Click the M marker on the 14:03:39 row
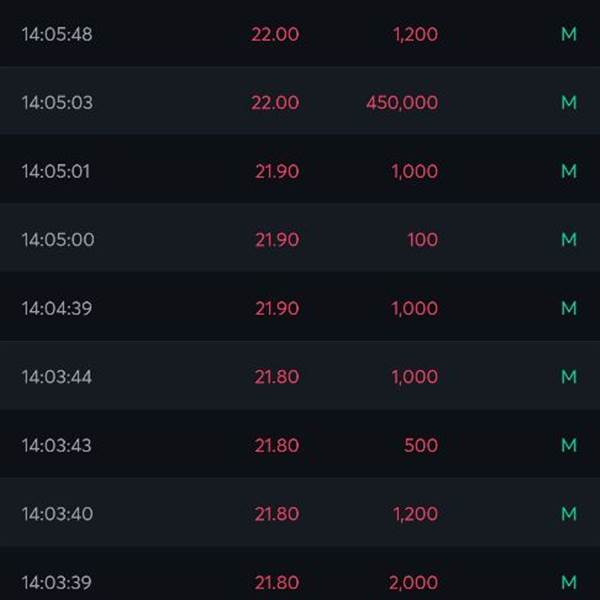The width and height of the screenshot is (600, 600). click(x=569, y=582)
